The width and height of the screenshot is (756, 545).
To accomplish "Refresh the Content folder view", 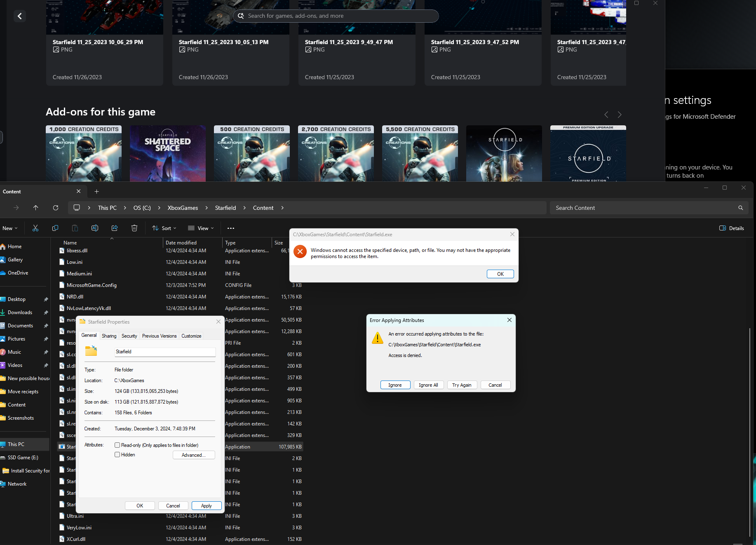I will click(x=56, y=208).
